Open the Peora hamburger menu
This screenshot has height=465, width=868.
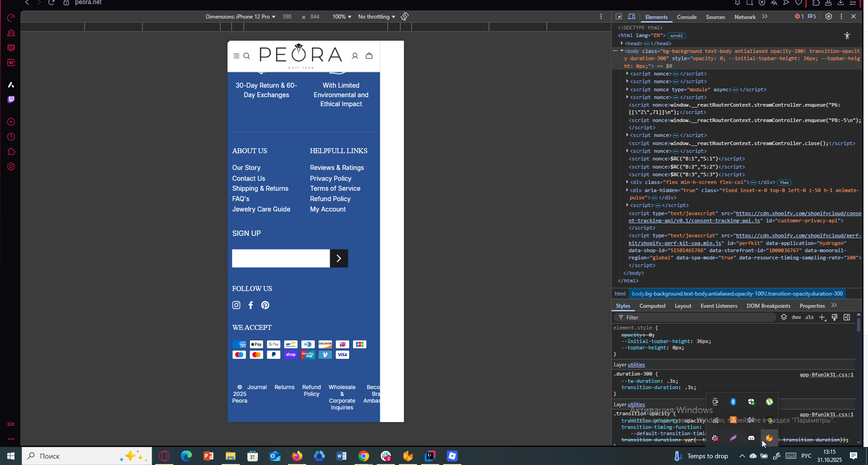[236, 56]
